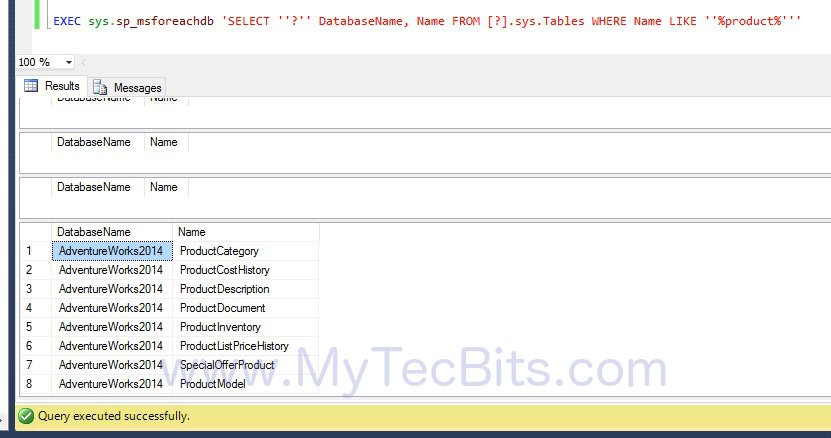Select AdventureWorks2014 next to ProductModel
Viewport: 831px width, 438px height.
pos(112,384)
